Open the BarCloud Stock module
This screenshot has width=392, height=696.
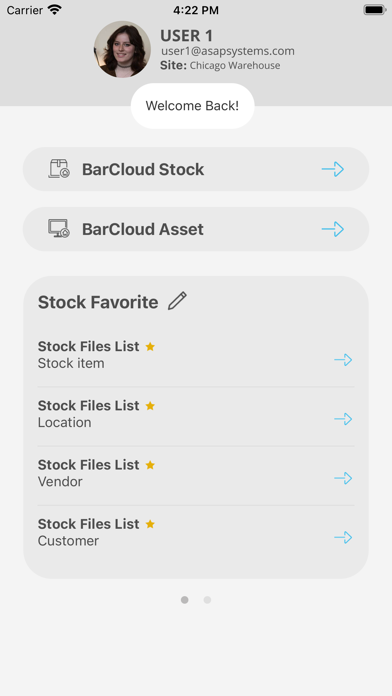(196, 169)
